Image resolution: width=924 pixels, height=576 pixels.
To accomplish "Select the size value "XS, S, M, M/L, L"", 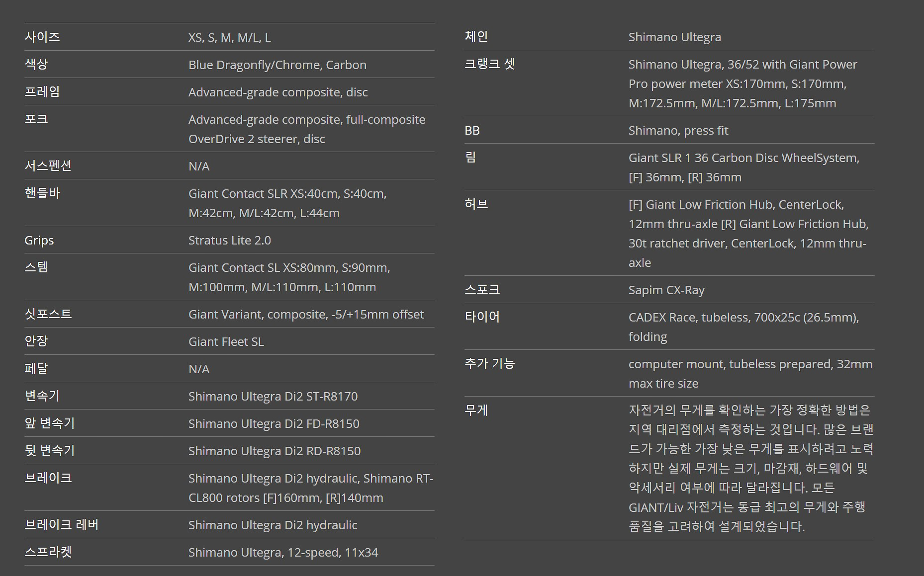I will click(x=229, y=38).
